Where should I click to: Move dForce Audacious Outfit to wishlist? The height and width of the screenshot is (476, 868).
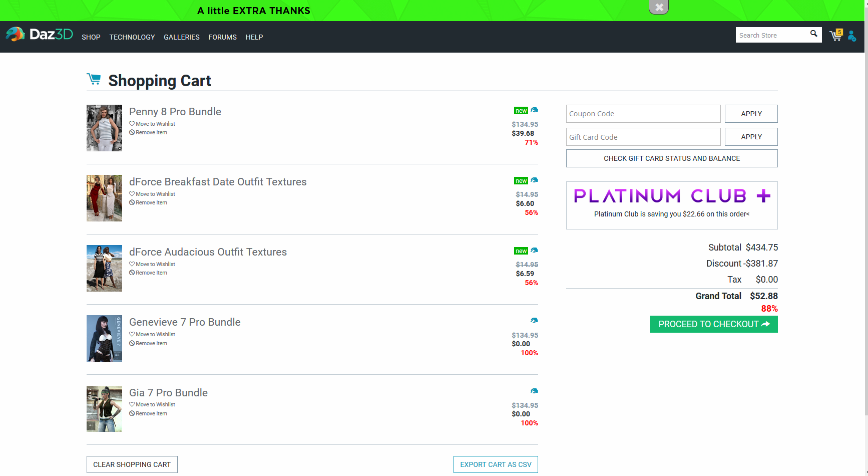click(152, 264)
